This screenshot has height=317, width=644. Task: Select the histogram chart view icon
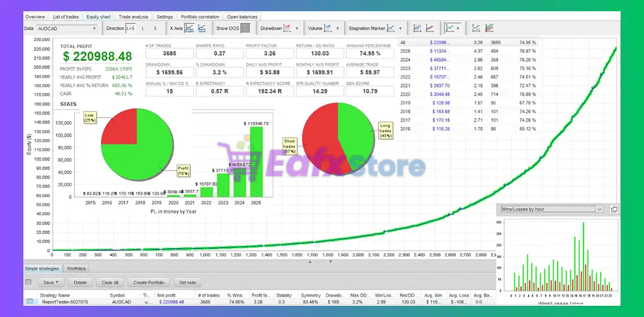tap(417, 28)
